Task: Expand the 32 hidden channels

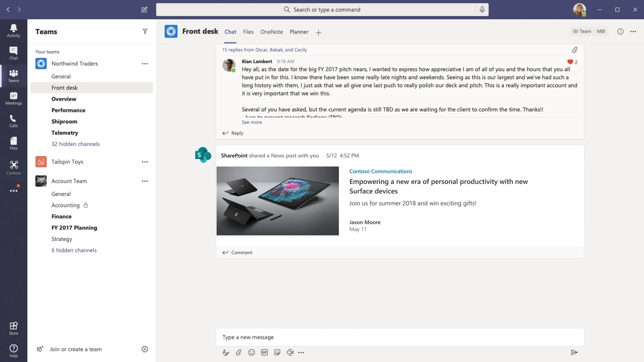Action: [75, 144]
